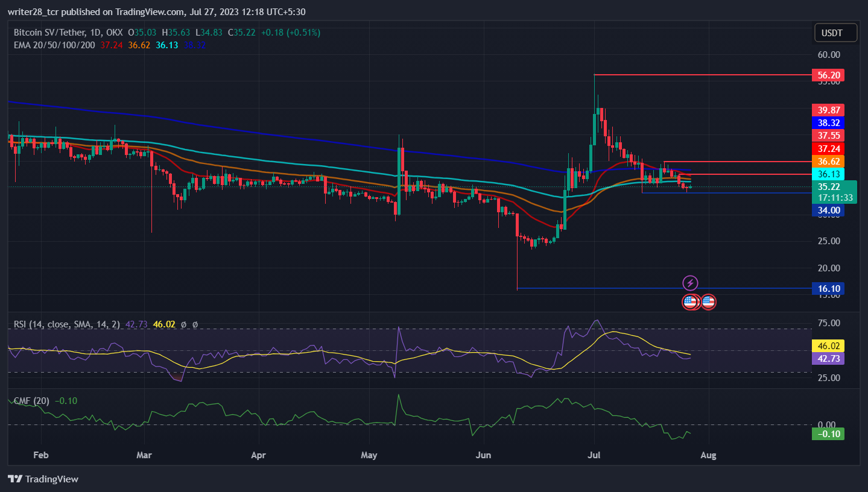868x492 pixels.
Task: Select the blue horizontal line at 16.10
Action: click(664, 288)
